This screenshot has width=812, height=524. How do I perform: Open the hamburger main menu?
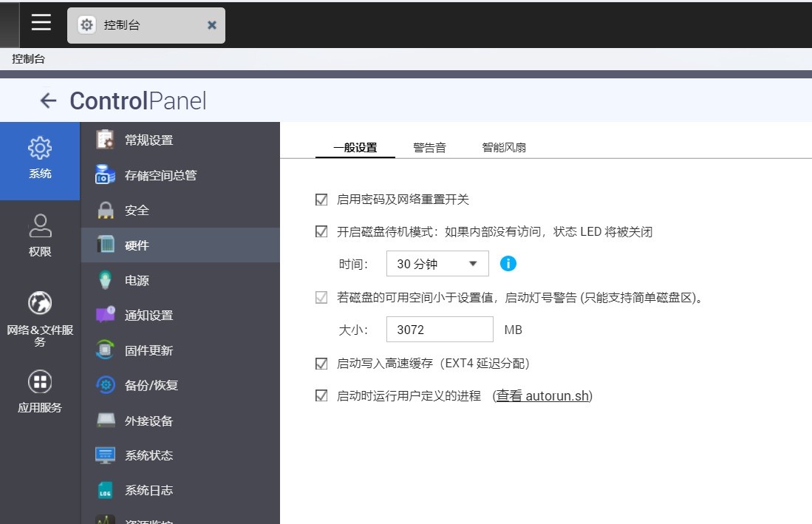pos(41,23)
